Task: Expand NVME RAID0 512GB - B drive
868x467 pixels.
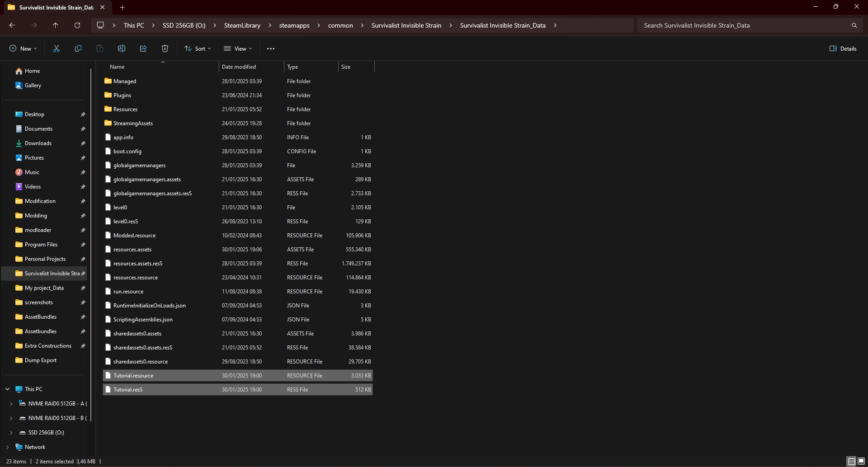Action: click(x=11, y=418)
